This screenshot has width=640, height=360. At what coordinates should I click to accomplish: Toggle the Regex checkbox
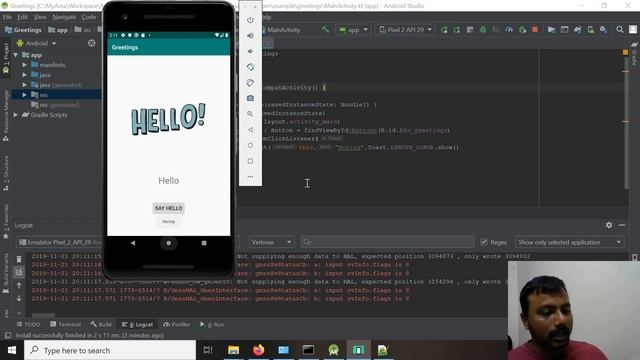tap(484, 242)
